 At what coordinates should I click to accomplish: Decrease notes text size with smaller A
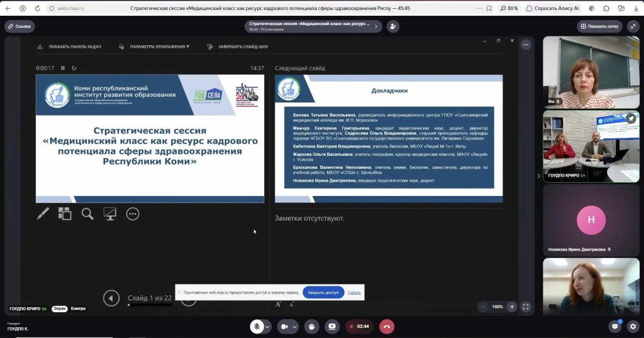pyautogui.click(x=292, y=304)
